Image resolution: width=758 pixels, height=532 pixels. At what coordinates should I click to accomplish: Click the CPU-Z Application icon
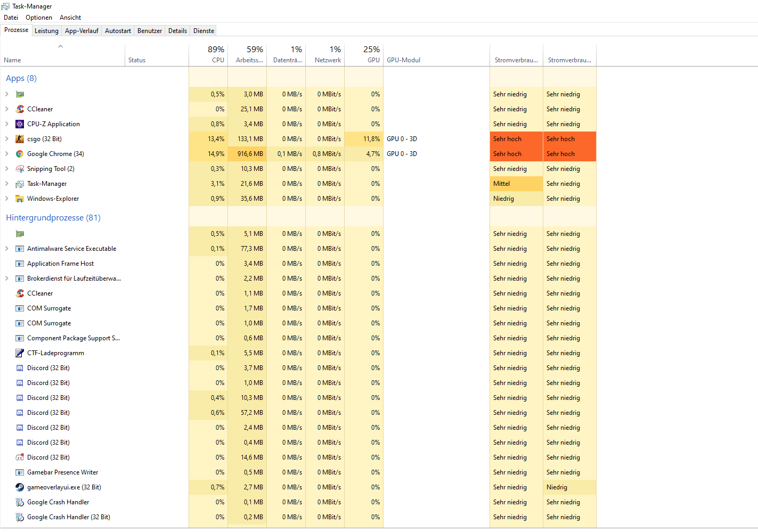tap(20, 124)
